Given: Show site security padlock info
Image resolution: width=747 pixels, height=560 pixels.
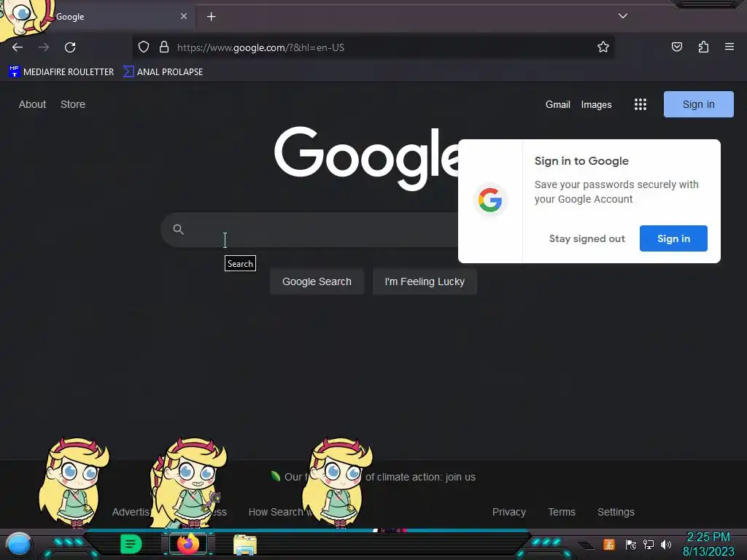Looking at the screenshot, I should click(x=164, y=47).
